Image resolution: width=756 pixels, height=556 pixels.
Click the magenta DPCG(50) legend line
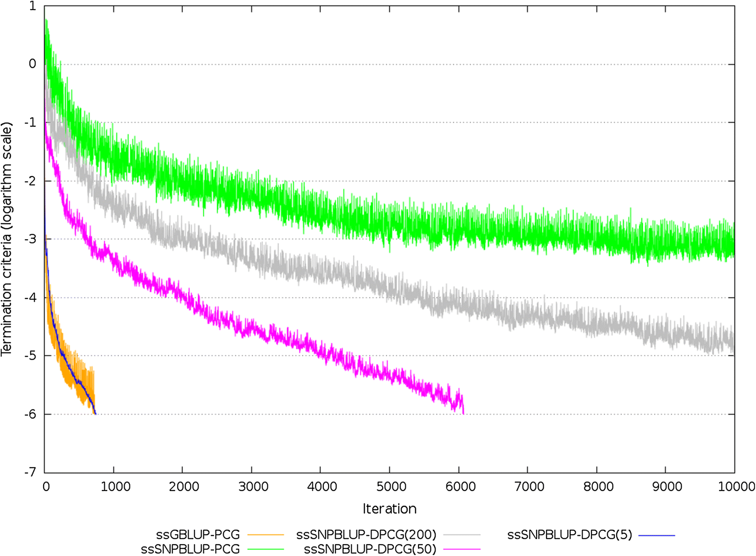click(x=462, y=549)
